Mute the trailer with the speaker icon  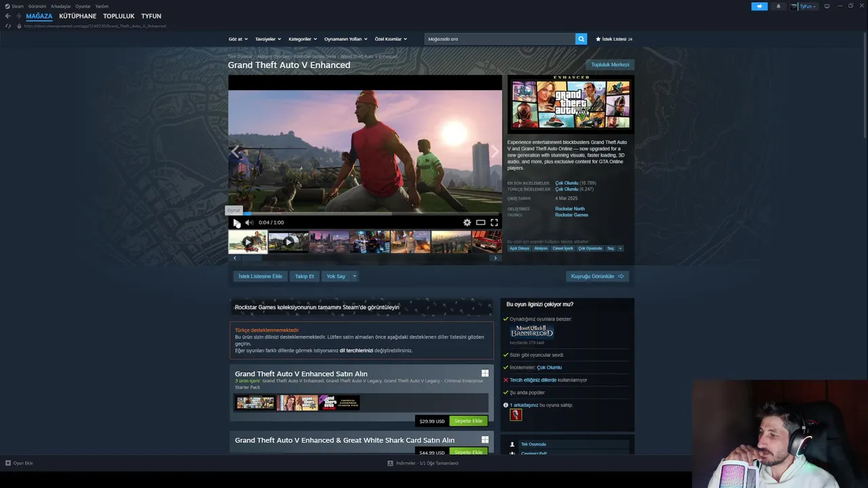[x=249, y=222]
